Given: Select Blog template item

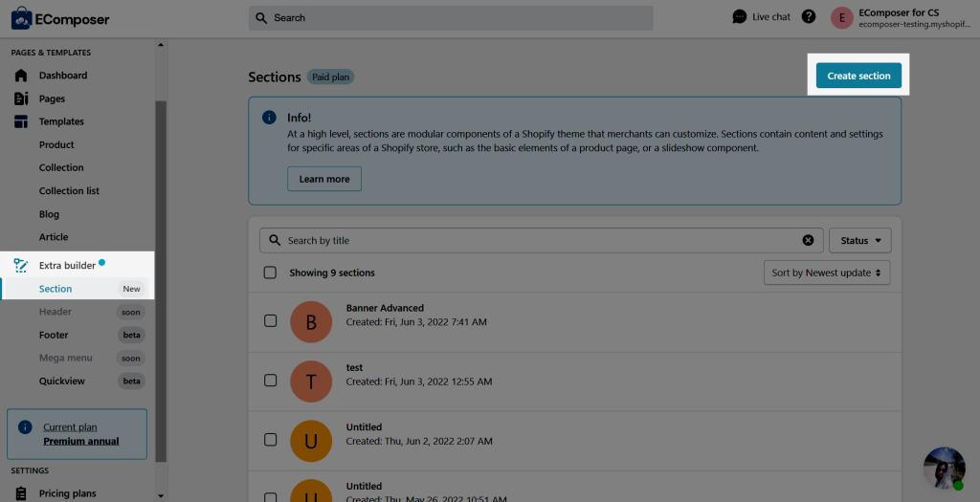Looking at the screenshot, I should [49, 214].
